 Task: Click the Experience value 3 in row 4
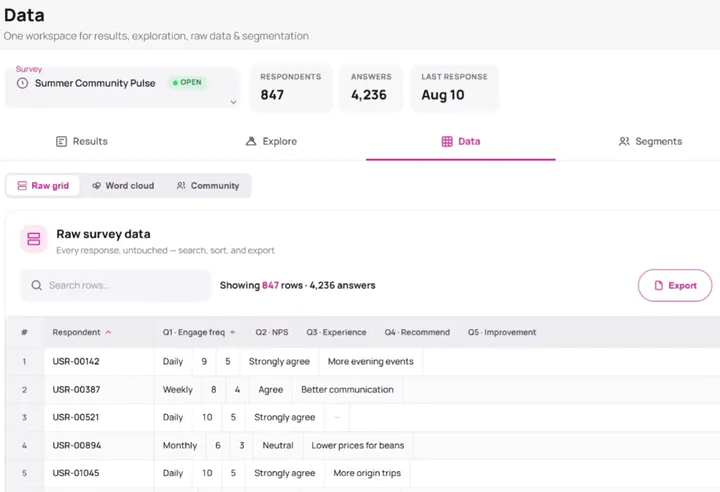[x=242, y=445]
